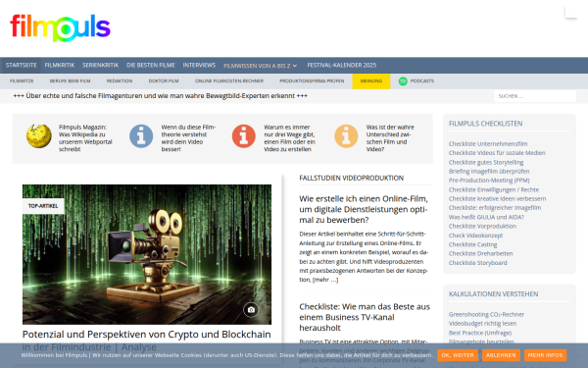Screen dimensions: 588x368
Task: Open the Filmkritik menu item
Action: (60, 66)
